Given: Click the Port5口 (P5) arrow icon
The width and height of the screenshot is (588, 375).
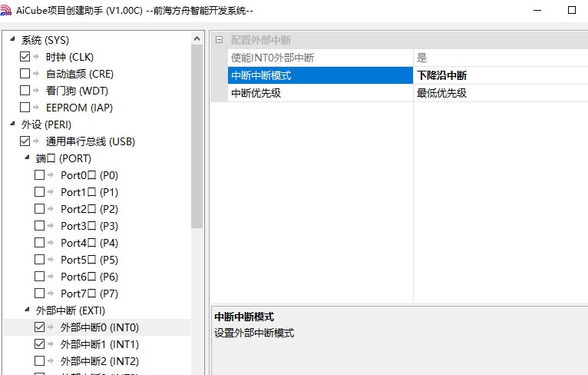Looking at the screenshot, I should [51, 260].
